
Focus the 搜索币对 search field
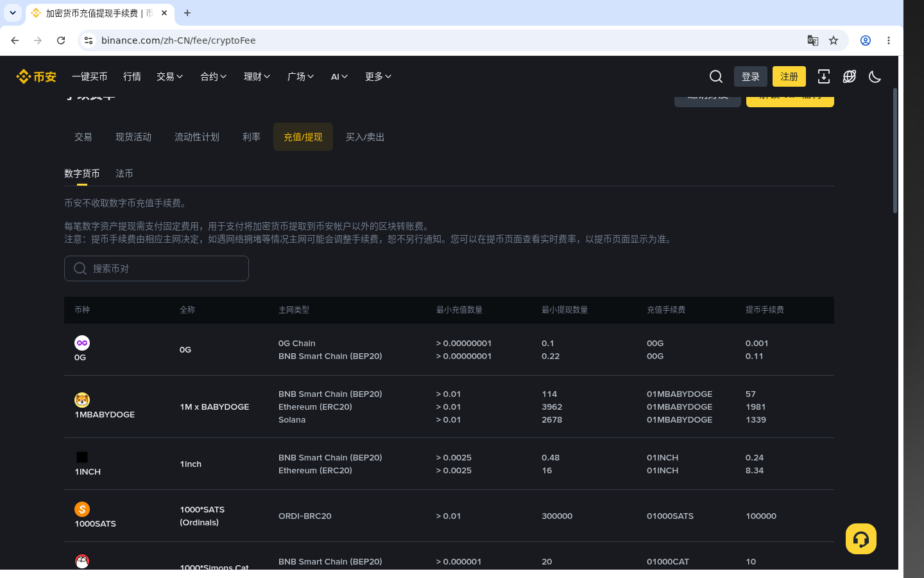tap(157, 268)
